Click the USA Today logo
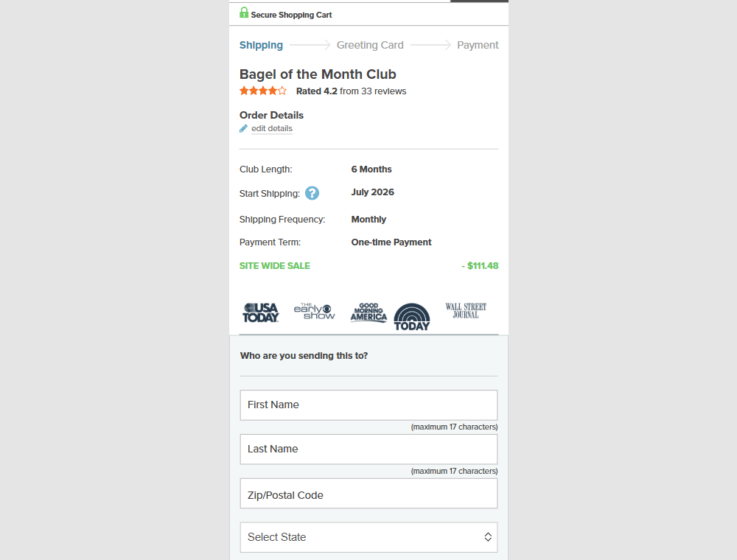The width and height of the screenshot is (737, 560). pos(261,312)
